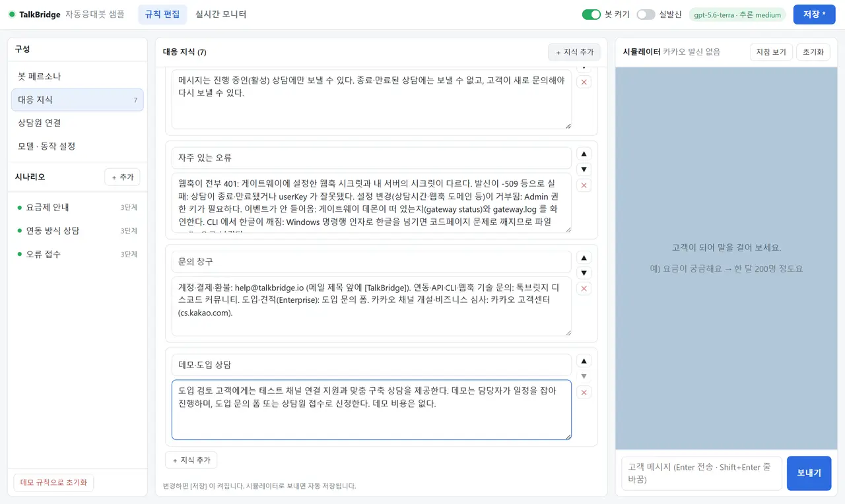
Task: Move the 데모·도입 상담 card up
Action: (584, 361)
